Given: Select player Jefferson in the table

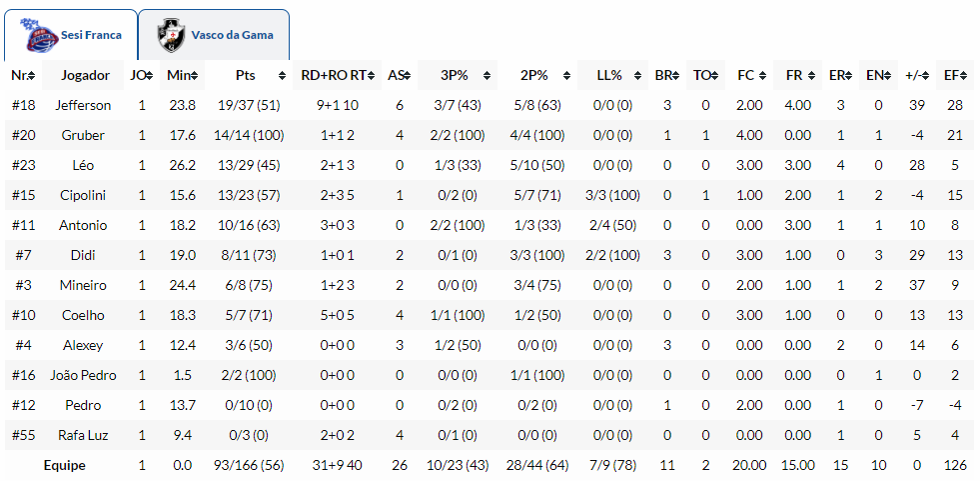Looking at the screenshot, I should click(83, 105).
